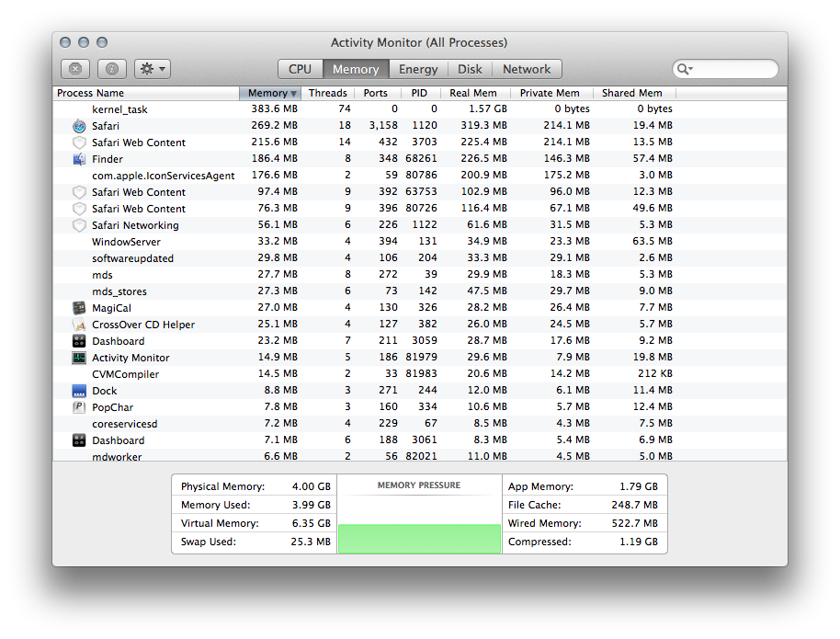840x639 pixels.
Task: Click shield icon of 76.3 MB Safari Web Content
Action: pos(79,209)
